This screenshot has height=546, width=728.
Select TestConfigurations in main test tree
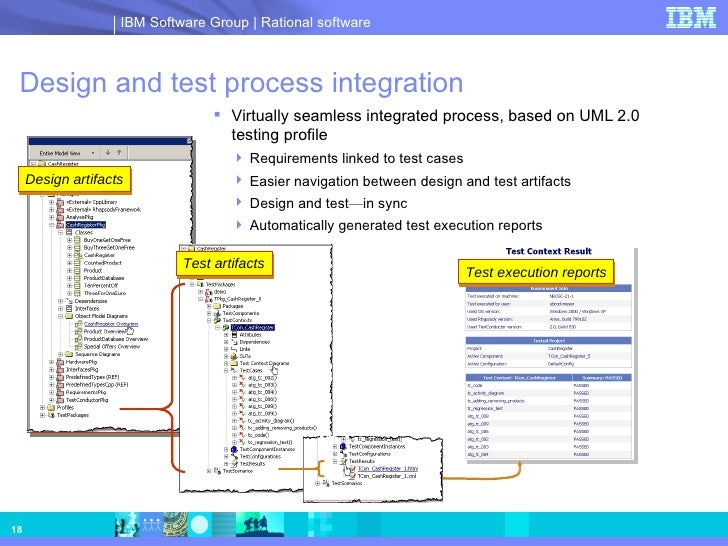point(260,456)
